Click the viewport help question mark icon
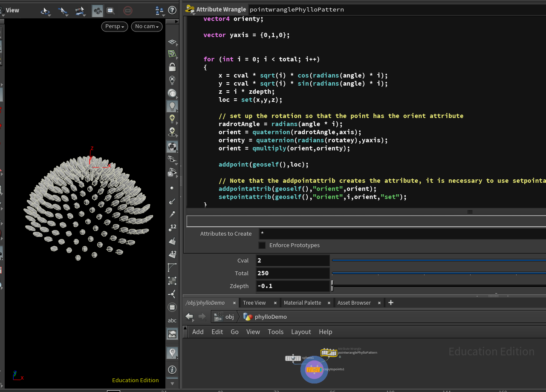Image resolution: width=546 pixels, height=392 pixels. coord(172,10)
